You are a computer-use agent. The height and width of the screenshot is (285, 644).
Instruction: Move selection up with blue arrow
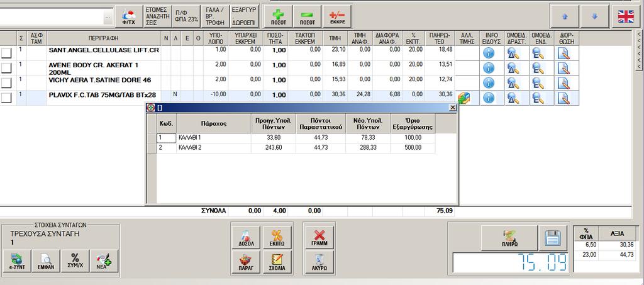(564, 17)
